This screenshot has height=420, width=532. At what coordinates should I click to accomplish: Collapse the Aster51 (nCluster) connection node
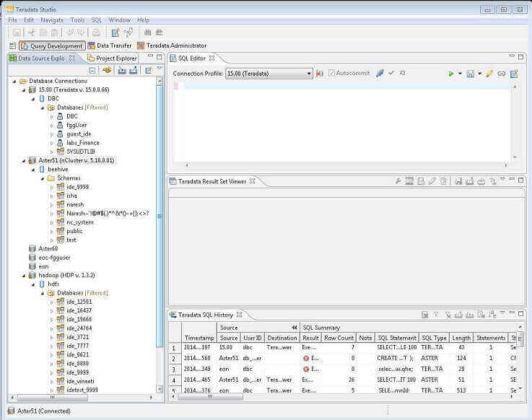tap(24, 160)
